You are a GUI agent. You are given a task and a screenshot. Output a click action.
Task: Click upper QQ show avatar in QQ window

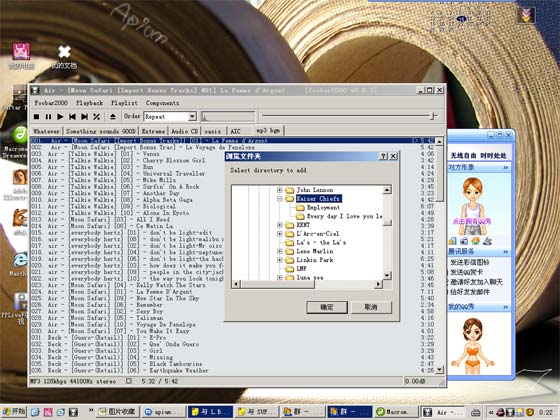coord(472,206)
